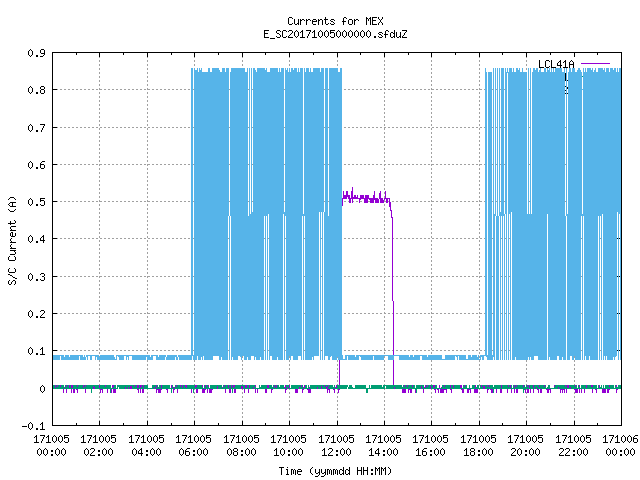Click the y-axis tick value 0.9

(x=36, y=53)
